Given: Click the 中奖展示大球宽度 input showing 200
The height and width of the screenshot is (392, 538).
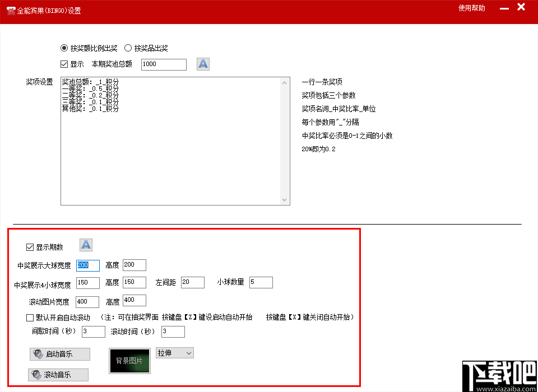Looking at the screenshot, I should pos(87,265).
